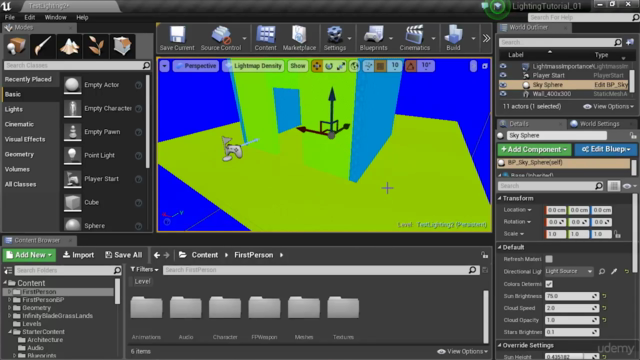Select the Foliage mode leaf icon
Image resolution: width=640 pixels, height=360 pixels.
click(x=96, y=46)
